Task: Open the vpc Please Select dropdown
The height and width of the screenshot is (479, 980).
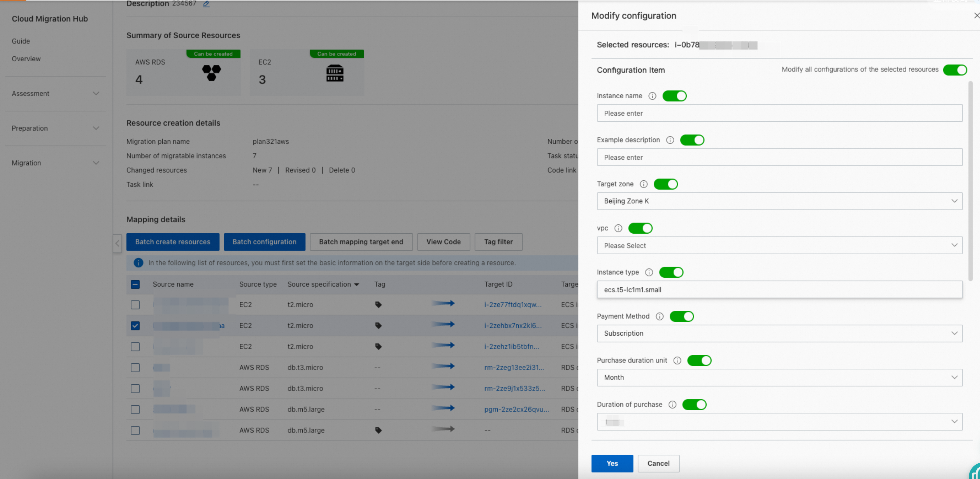Action: tap(779, 245)
